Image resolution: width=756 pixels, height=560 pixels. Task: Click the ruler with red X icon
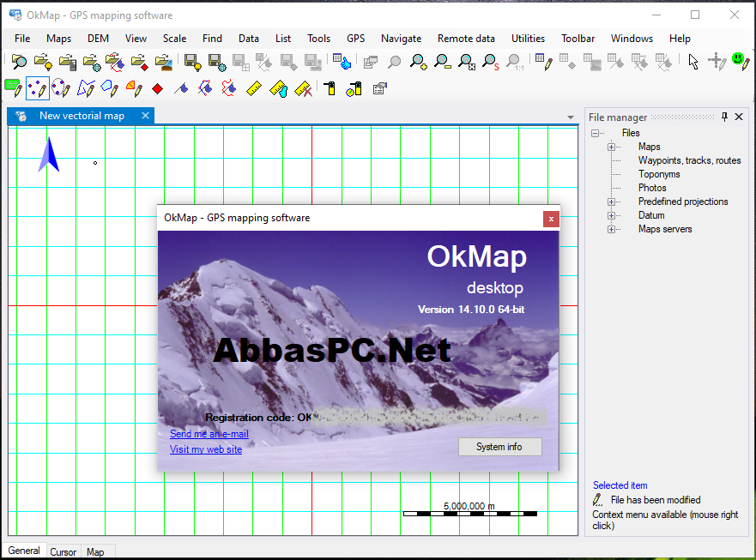[x=303, y=88]
